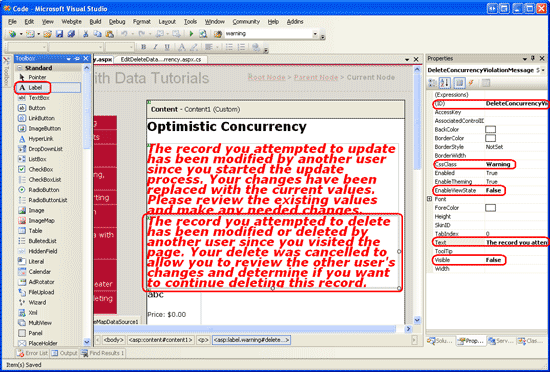Click the Open File toolbar icon
The image size is (550, 372).
[48, 34]
